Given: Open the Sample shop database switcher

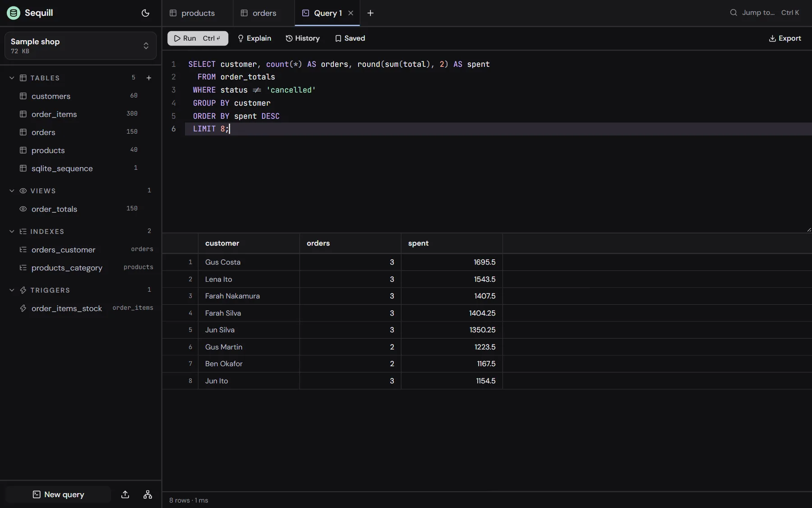Looking at the screenshot, I should [80, 46].
